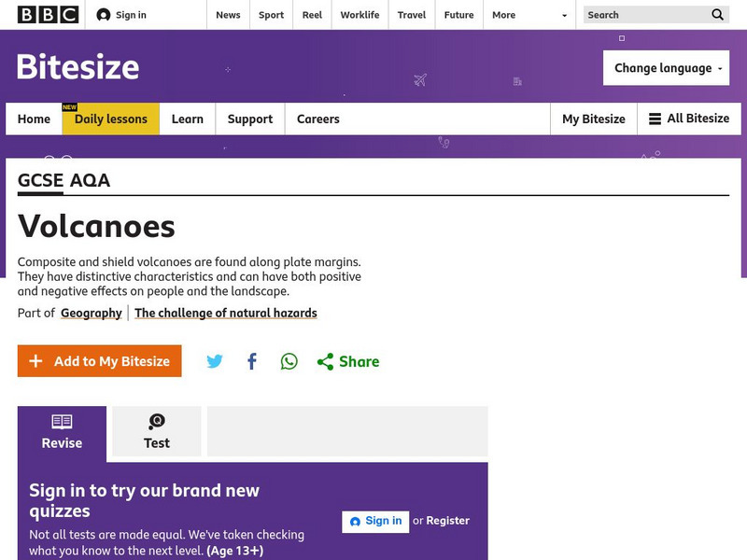Share the page on Facebook
This screenshot has height=560, width=747.
(251, 361)
